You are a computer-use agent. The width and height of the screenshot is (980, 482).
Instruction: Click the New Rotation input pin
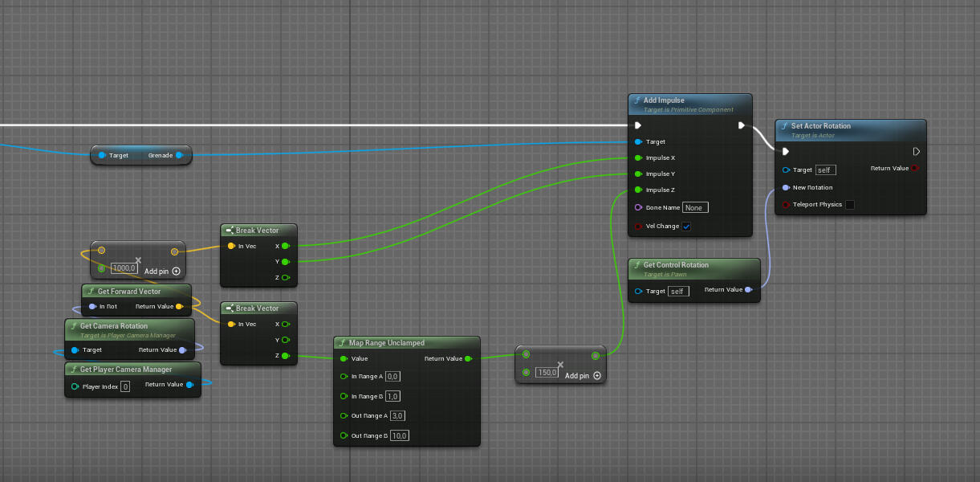[x=786, y=188]
